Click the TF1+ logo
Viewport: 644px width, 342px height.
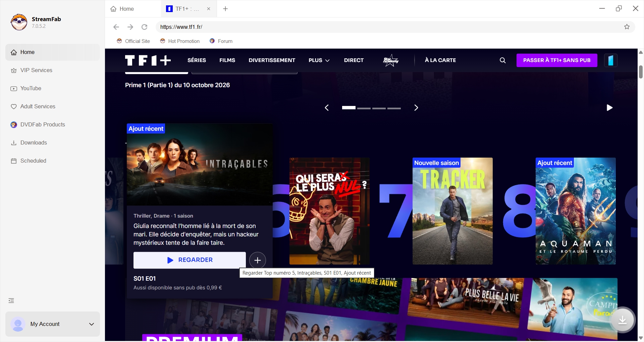click(148, 60)
